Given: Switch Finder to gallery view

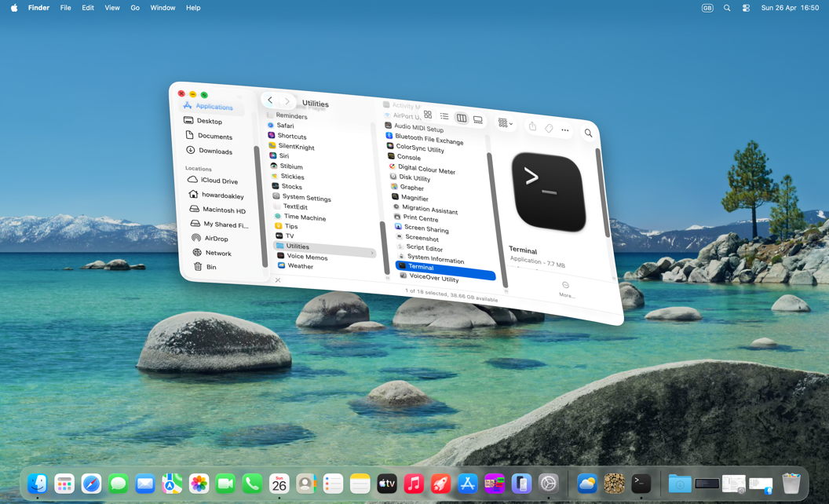Looking at the screenshot, I should point(477,119).
